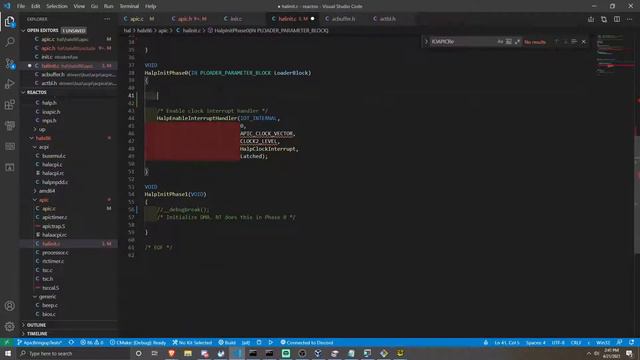Switch to the acbuffer.h editor tab
Image resolution: width=640 pixels, height=360 pixels.
[343, 19]
